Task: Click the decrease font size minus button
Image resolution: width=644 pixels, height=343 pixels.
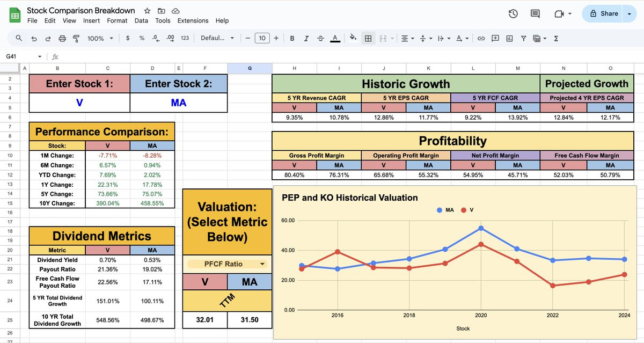Action: [x=247, y=38]
